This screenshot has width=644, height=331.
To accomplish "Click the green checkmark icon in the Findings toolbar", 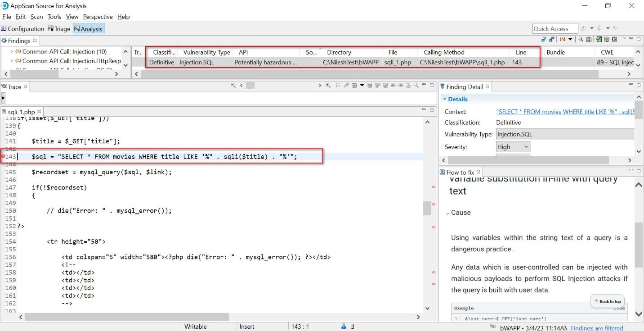I will [x=598, y=40].
